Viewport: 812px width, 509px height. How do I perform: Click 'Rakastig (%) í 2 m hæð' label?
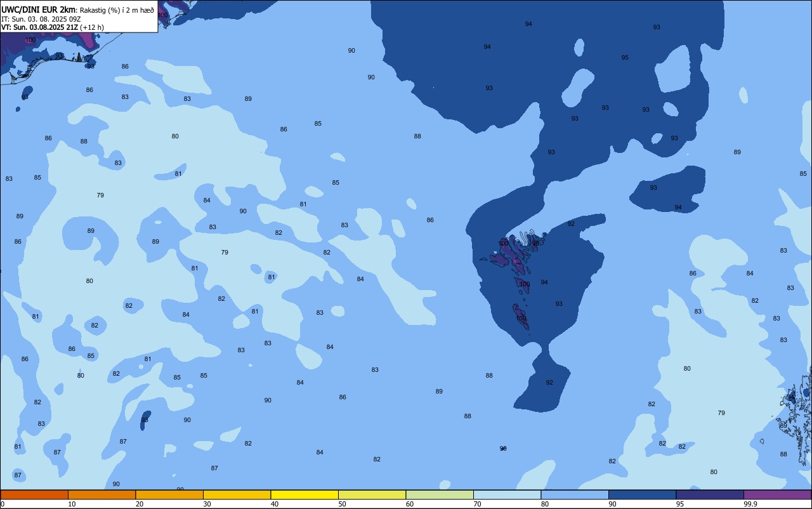tap(117, 10)
